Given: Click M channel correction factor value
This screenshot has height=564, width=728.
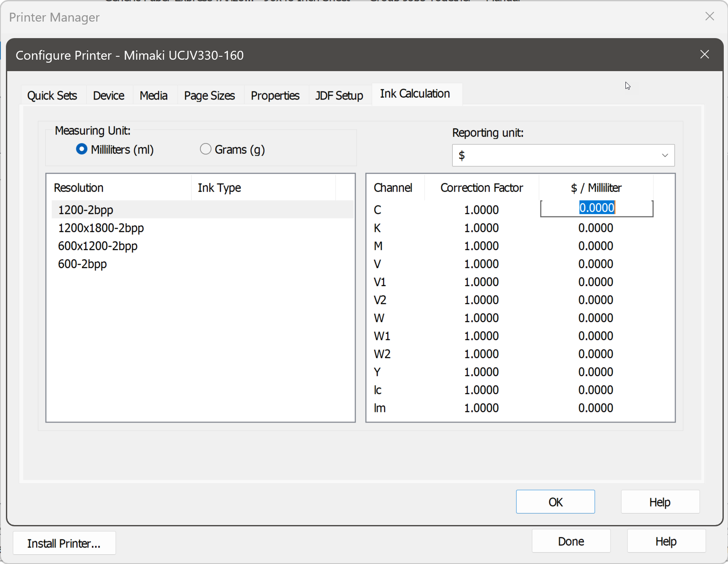Looking at the screenshot, I should click(x=481, y=246).
